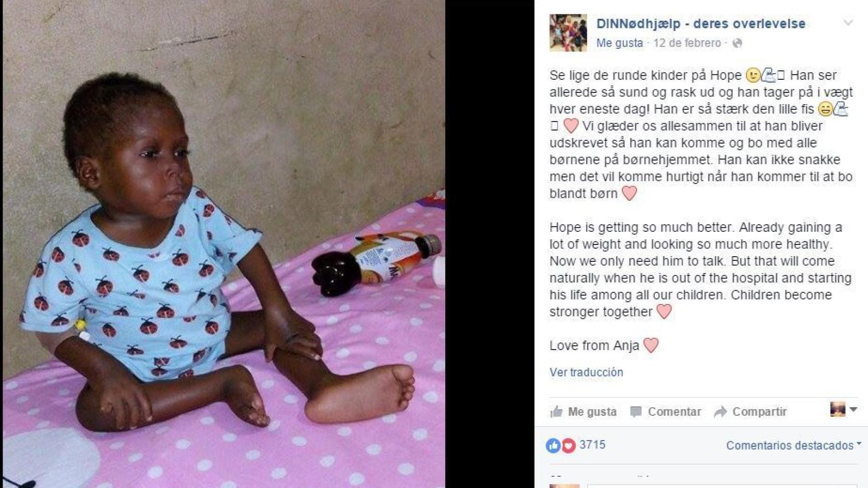Click the DINNødhjælp - deres overlevelse page name
The width and height of the screenshot is (868, 488).
tap(701, 23)
